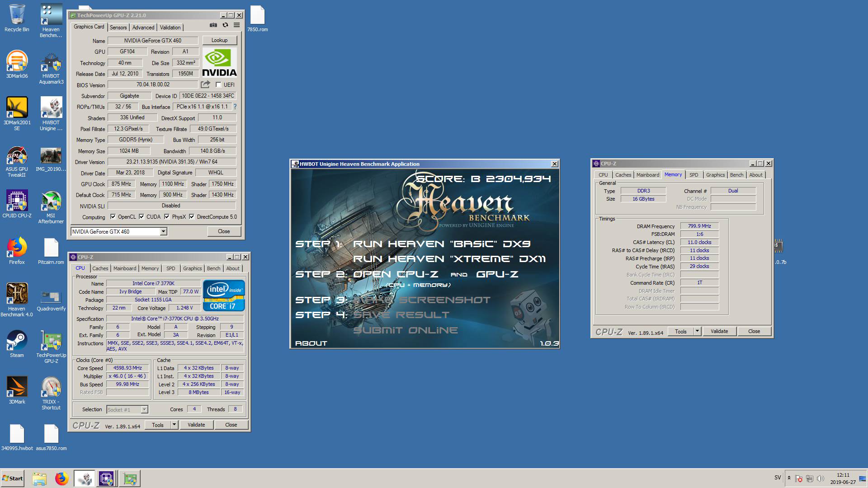
Task: Open Validation tab in GPU-Z
Action: tap(170, 27)
